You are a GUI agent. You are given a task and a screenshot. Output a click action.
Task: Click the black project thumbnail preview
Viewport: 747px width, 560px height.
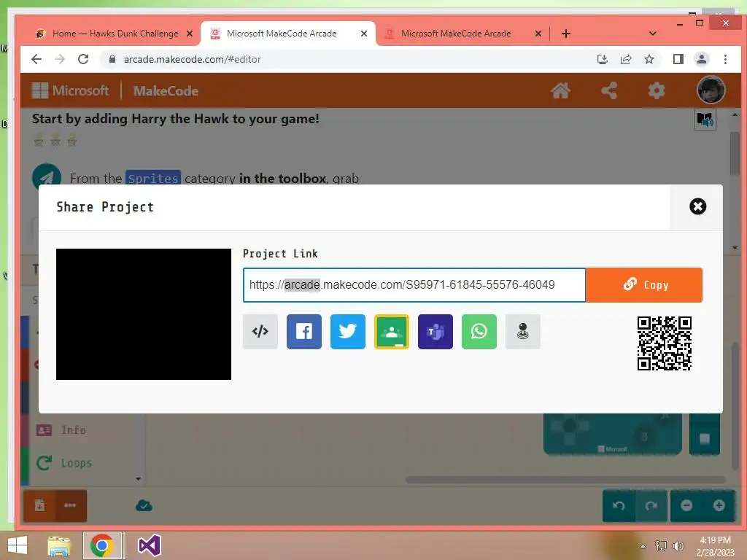(144, 314)
